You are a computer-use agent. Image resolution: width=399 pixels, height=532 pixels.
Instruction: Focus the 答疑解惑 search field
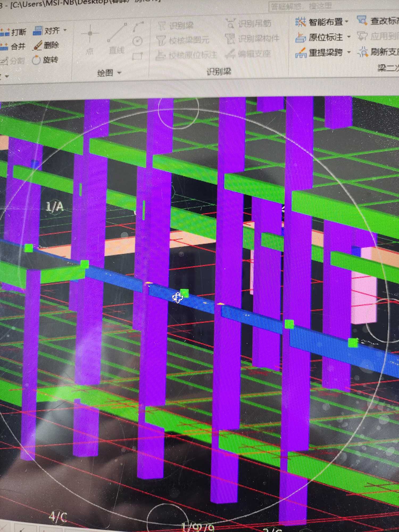334,6
